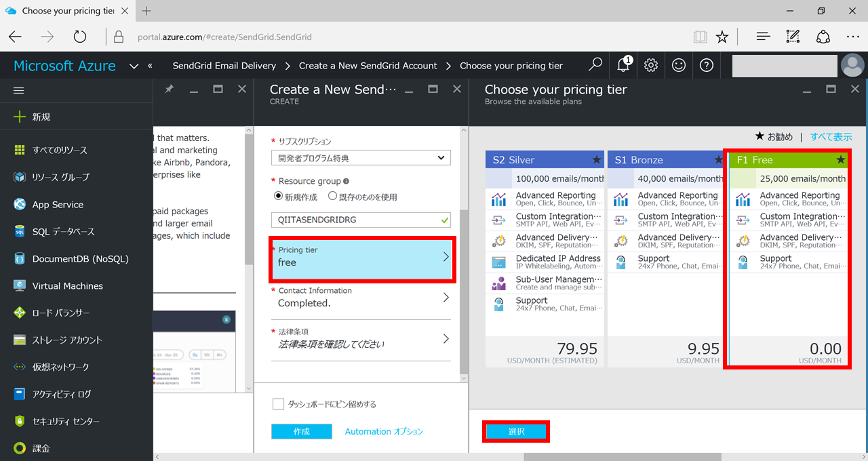868x461 pixels.
Task: Open DocumentDB (NoSQL) in the sidebar
Action: [x=77, y=258]
